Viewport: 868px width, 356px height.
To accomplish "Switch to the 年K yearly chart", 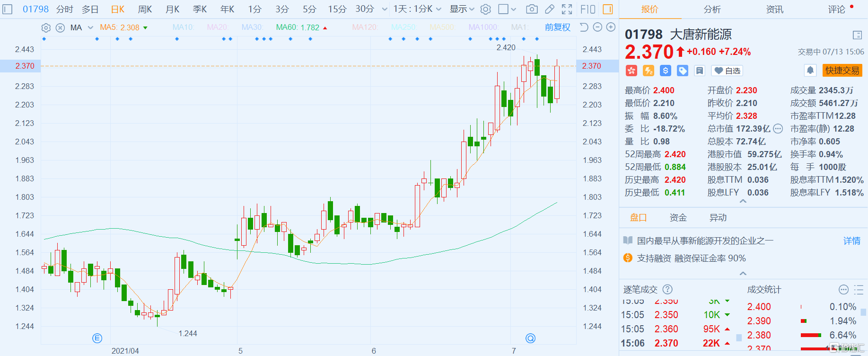I will pyautogui.click(x=228, y=9).
